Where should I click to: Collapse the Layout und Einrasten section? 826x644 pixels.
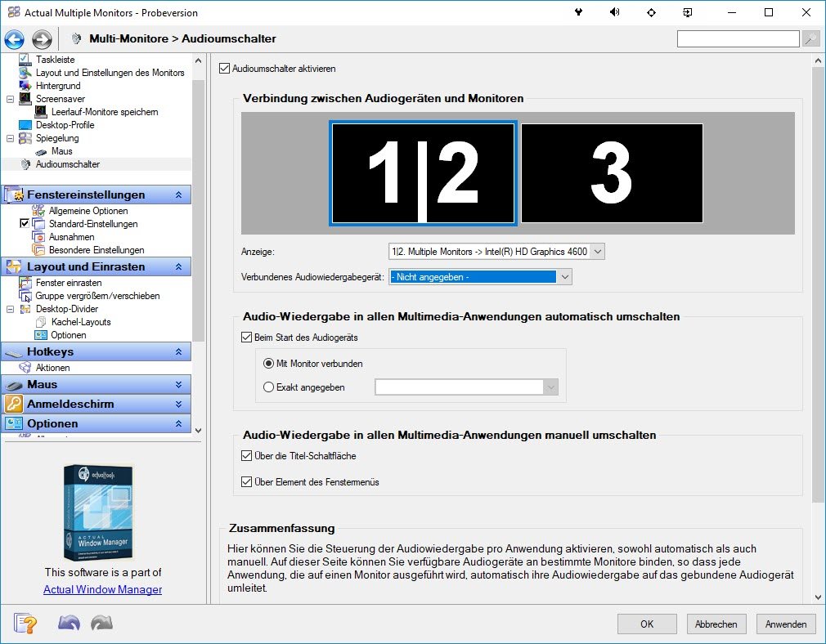[178, 267]
